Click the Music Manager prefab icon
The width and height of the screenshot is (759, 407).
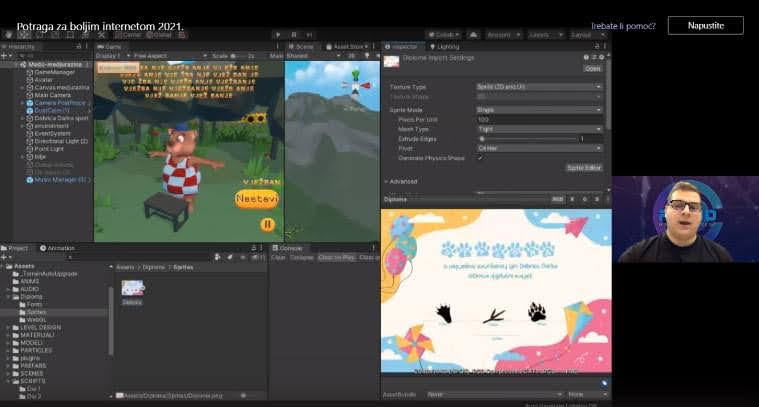(x=30, y=180)
